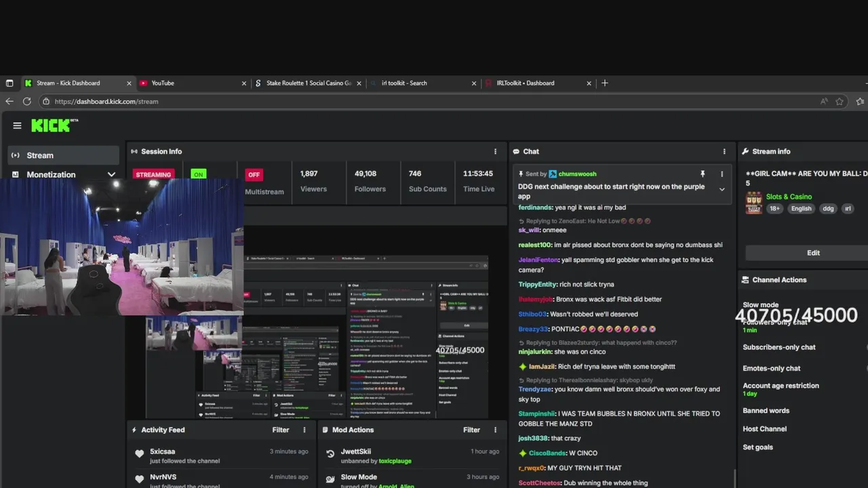Switch to Stake Roulette Social Casino tab
Screen dimensions: 868x488
coord(308,83)
